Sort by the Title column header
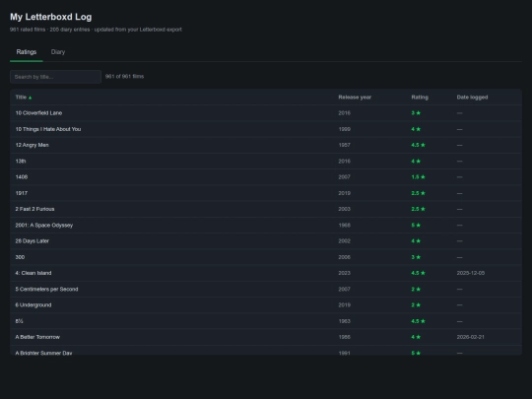Viewport: 532px width, 399px height. [x=21, y=97]
